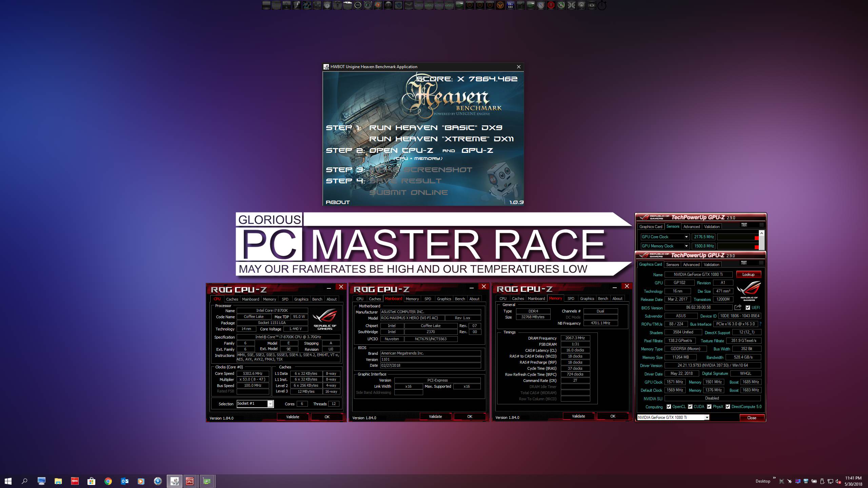
Task: Click the GPU-Z Lookup button
Action: tap(748, 274)
